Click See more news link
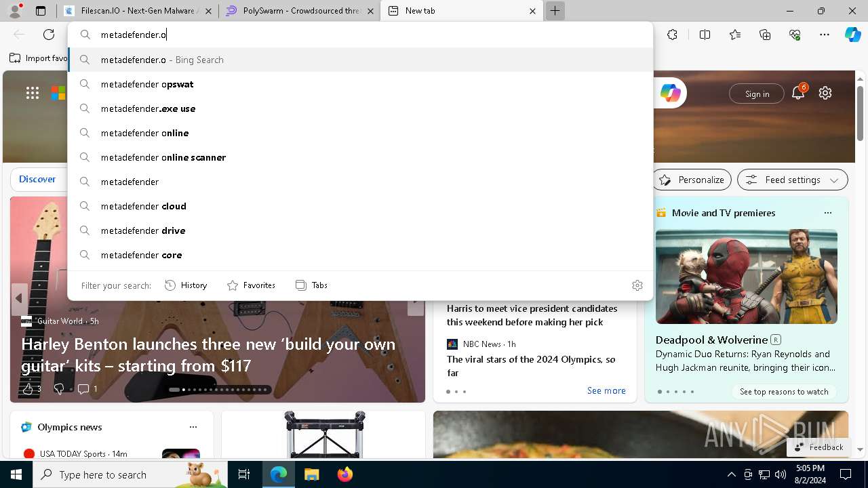Image resolution: width=868 pixels, height=488 pixels. [x=606, y=390]
